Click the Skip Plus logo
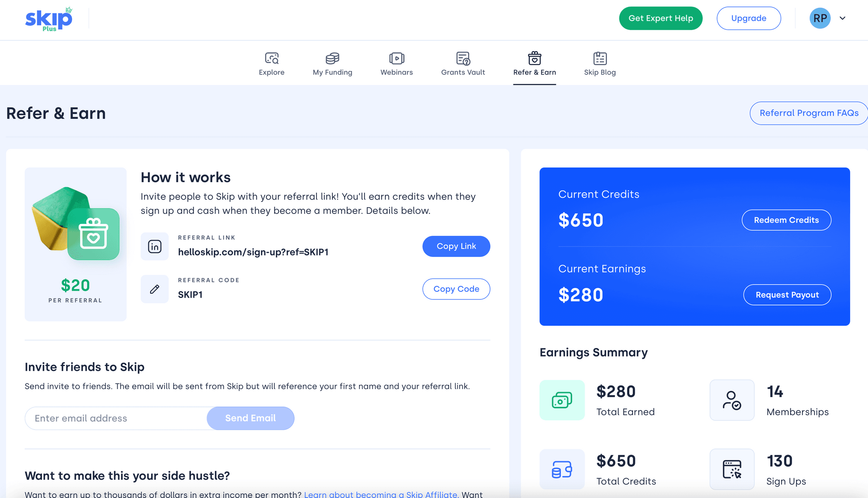The image size is (868, 498). point(49,19)
